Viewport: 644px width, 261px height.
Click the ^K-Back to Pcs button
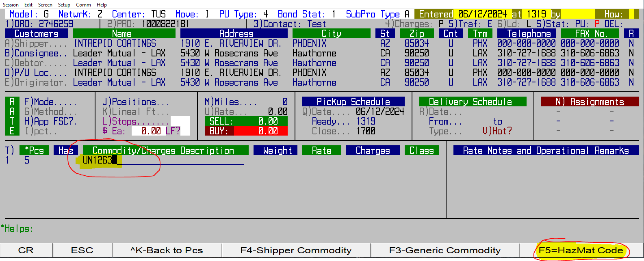click(167, 250)
